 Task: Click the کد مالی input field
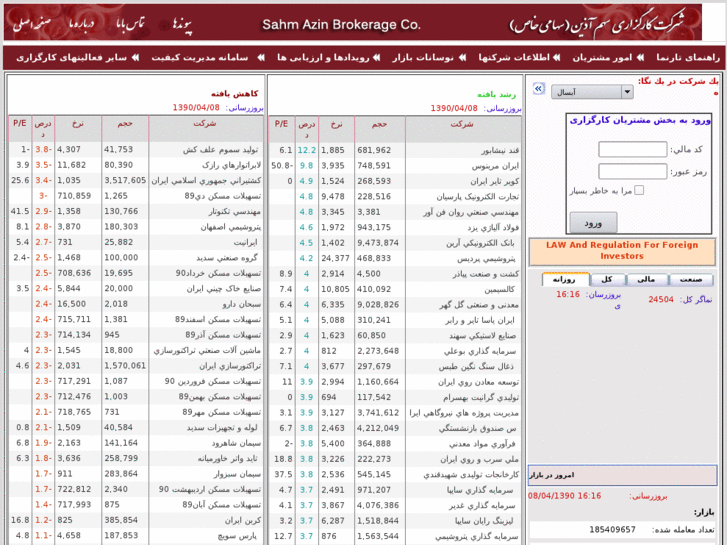pyautogui.click(x=632, y=149)
